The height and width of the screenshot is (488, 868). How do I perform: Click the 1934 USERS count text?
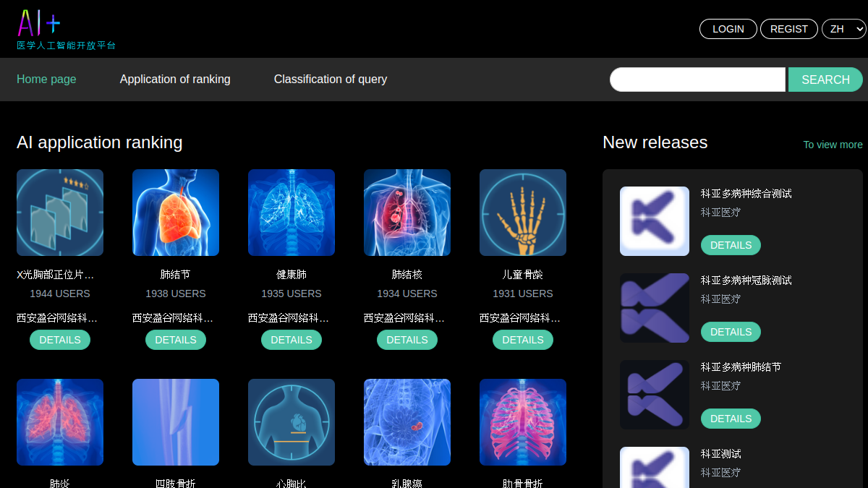pyautogui.click(x=407, y=294)
